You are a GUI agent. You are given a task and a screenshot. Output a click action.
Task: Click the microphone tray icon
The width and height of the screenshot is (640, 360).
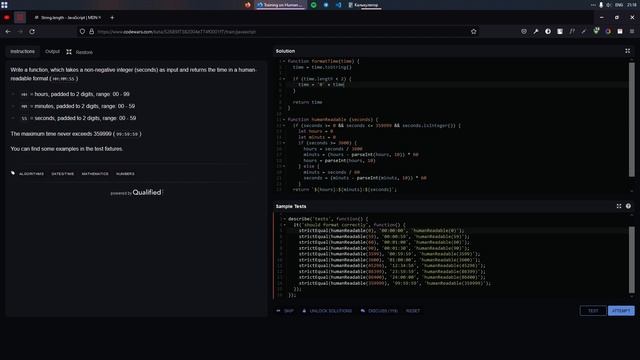(601, 5)
